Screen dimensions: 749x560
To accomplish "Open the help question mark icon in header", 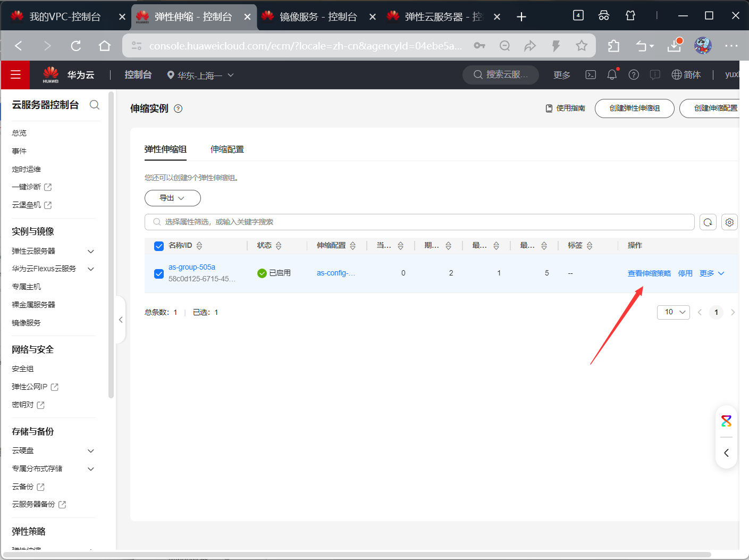I will (634, 74).
